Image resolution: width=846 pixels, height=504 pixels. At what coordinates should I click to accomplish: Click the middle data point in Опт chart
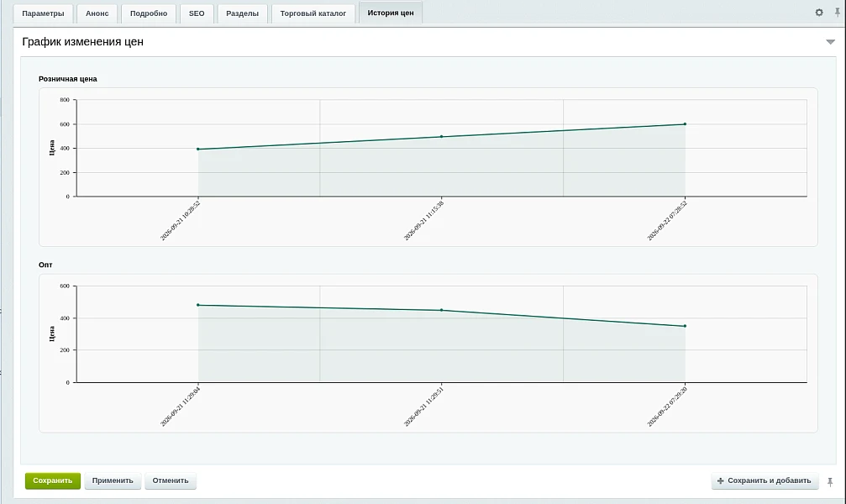(x=441, y=310)
